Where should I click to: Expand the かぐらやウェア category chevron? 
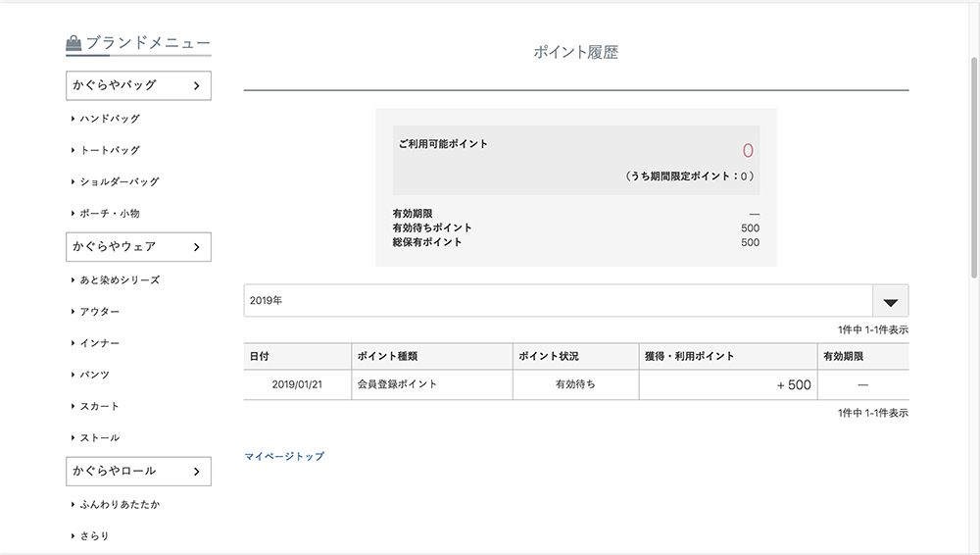[x=196, y=247]
